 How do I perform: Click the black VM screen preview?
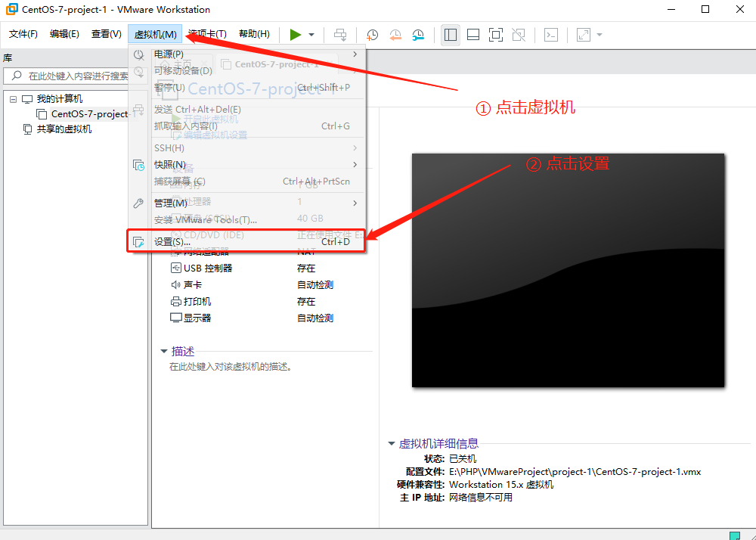[568, 270]
